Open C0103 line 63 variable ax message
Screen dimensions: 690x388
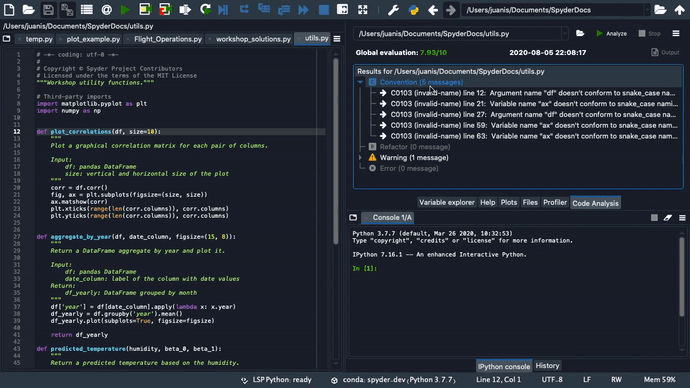tap(533, 136)
